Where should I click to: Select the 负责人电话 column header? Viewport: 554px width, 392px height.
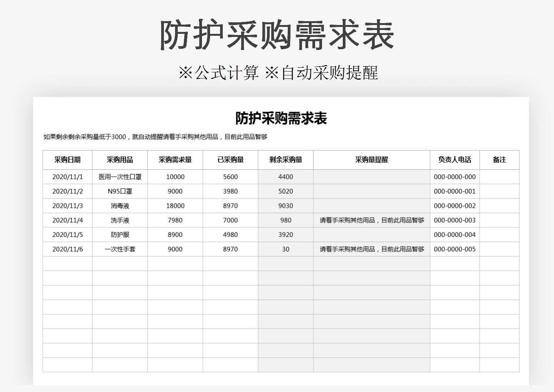pyautogui.click(x=454, y=160)
